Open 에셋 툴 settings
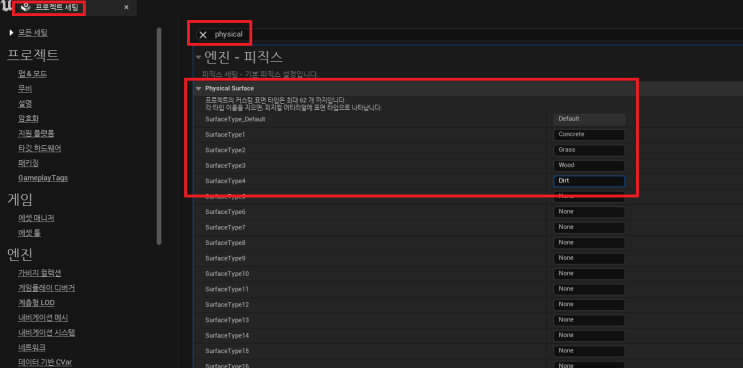Screen dimensions: 743x368 (29, 233)
